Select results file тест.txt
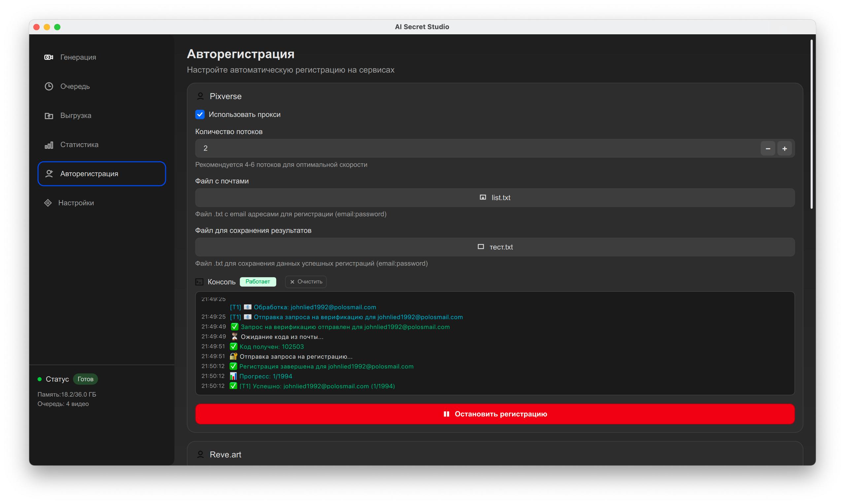This screenshot has height=504, width=845. (494, 247)
